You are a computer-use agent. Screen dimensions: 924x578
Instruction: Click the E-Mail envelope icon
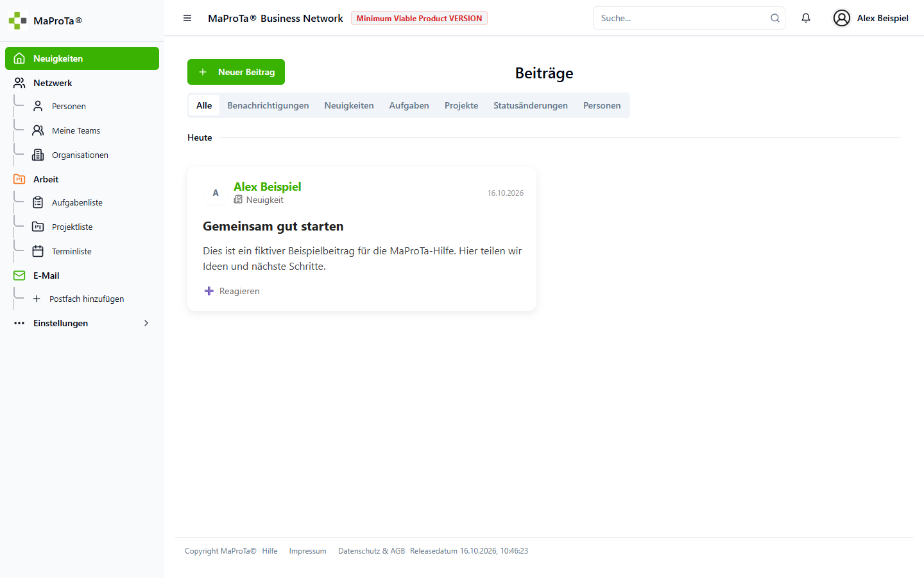pyautogui.click(x=19, y=276)
